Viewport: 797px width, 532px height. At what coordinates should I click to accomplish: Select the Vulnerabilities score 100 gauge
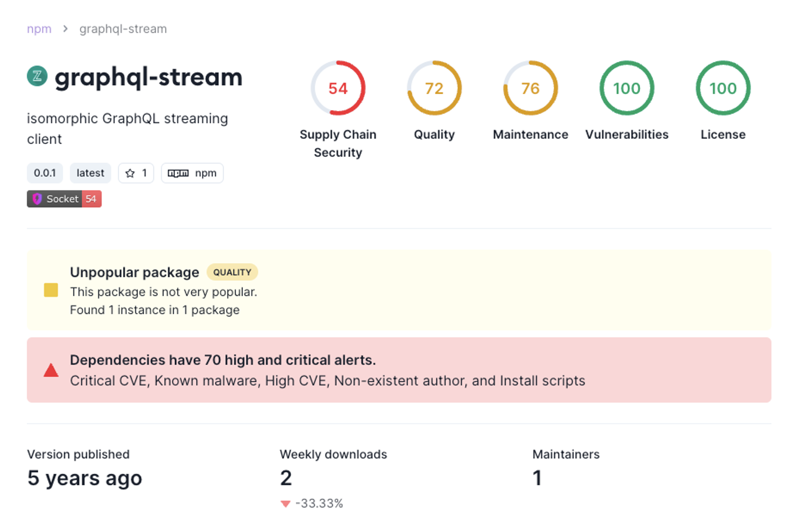click(x=627, y=88)
